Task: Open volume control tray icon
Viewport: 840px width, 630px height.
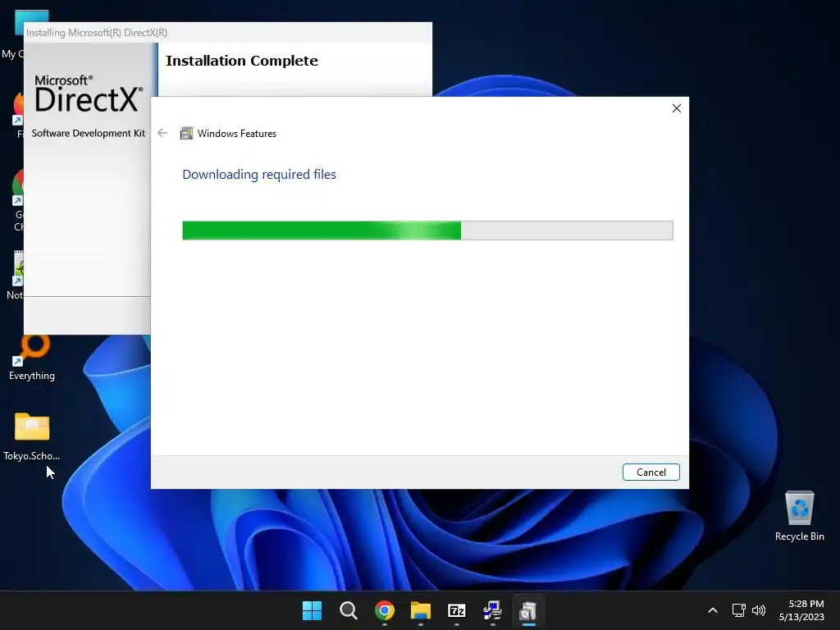Action: pos(759,610)
